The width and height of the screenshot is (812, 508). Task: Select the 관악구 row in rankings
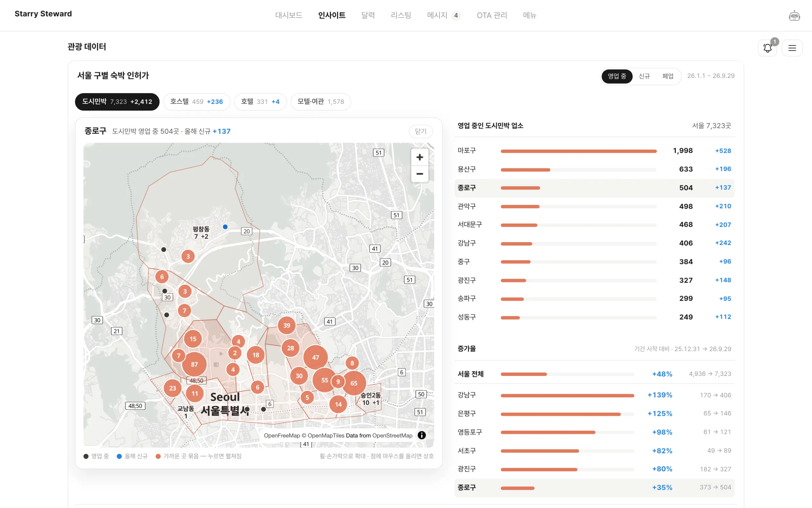[x=594, y=206]
